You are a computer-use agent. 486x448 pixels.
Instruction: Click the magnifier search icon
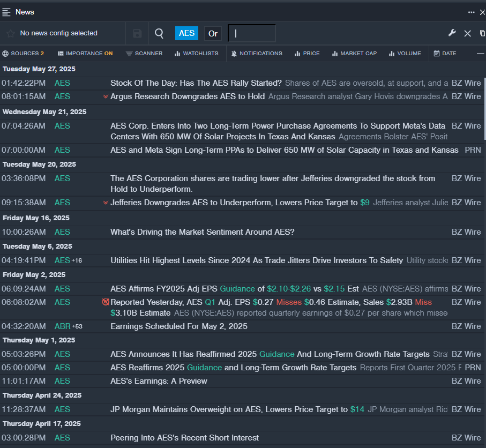[159, 33]
